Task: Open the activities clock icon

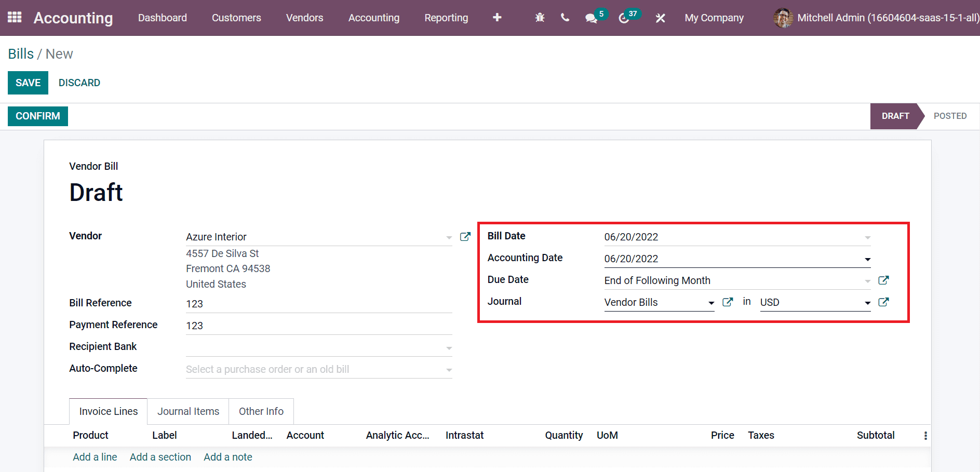Action: click(624, 18)
